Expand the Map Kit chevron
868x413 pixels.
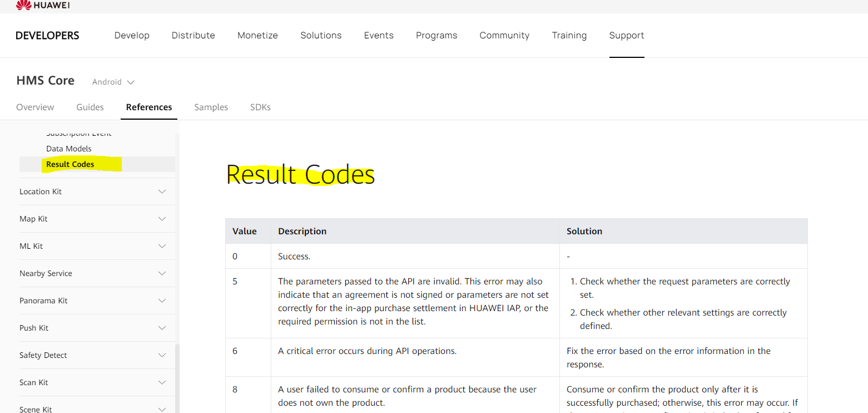pyautogui.click(x=162, y=219)
